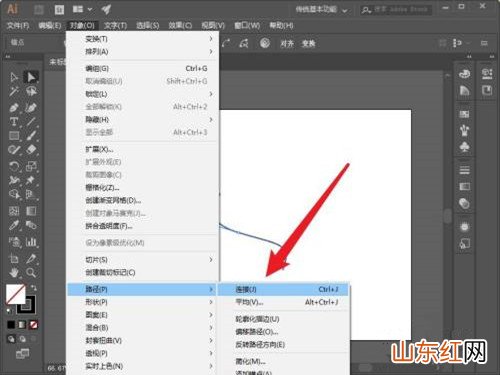Select the Paintbrush tool
This screenshot has width=500, height=375.
click(31, 135)
